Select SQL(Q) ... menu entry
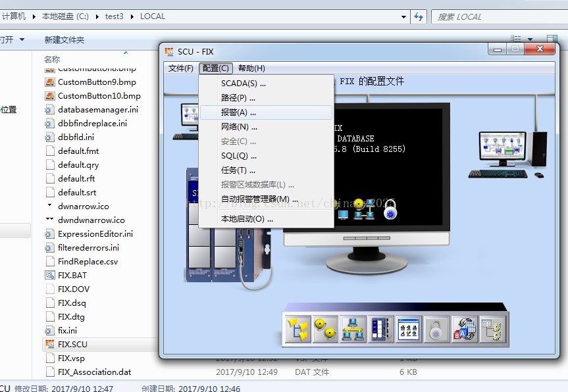The width and height of the screenshot is (568, 392). coord(267,156)
